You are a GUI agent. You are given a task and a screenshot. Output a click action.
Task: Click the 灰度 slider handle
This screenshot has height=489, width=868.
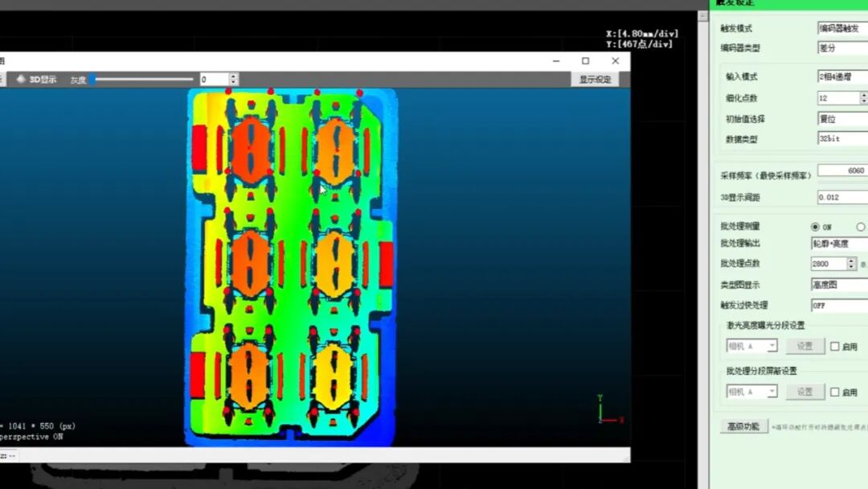[92, 79]
